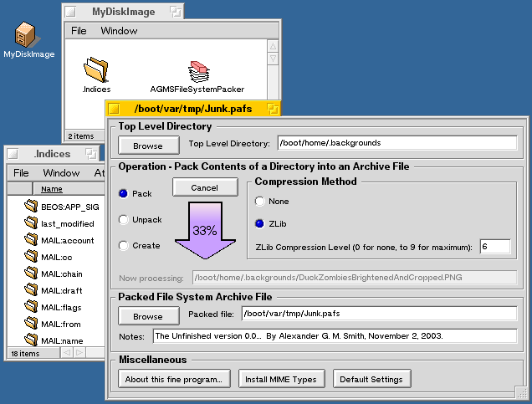Close the .Indices window via its title box
This screenshot has width=532, height=404.
click(x=13, y=154)
